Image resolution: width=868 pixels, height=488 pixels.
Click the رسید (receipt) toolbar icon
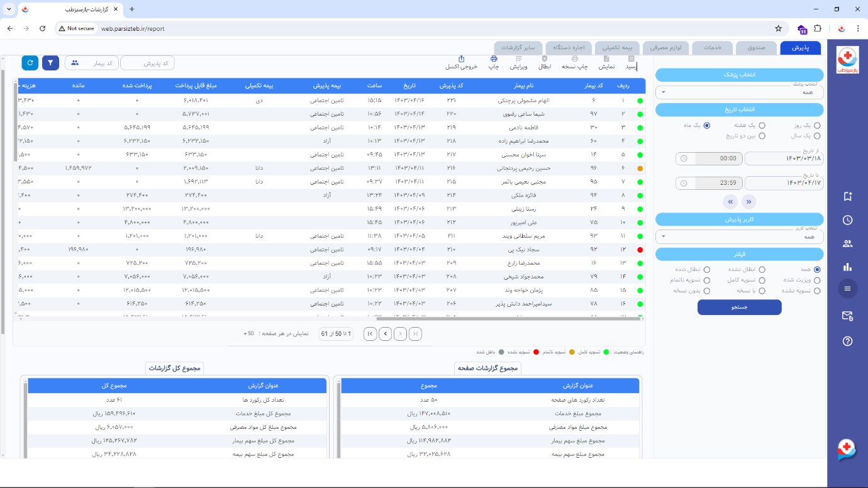pos(631,59)
